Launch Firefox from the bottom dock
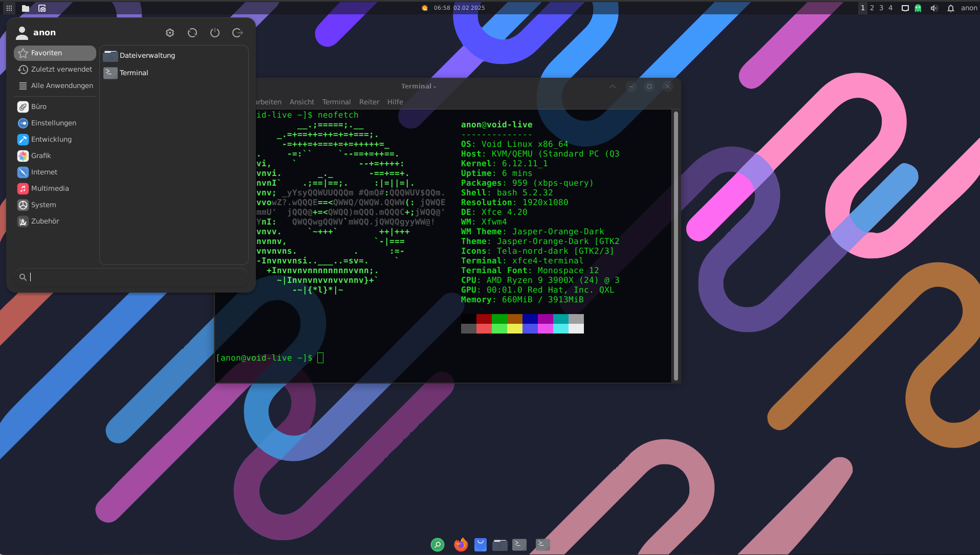980x555 pixels. coord(461,545)
